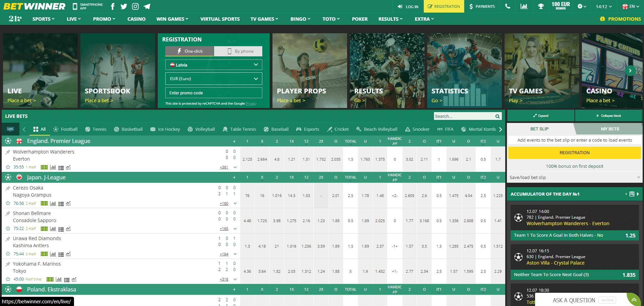Open the Twitter page icon
Viewport: 644px width, 306px height.
tap(124, 6)
